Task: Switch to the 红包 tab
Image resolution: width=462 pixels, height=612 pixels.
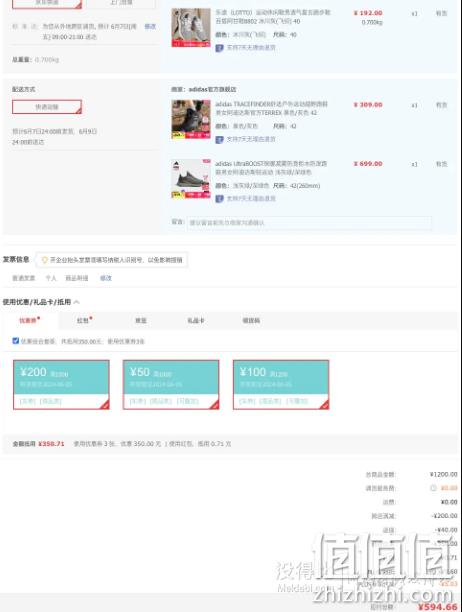Action: [83, 320]
